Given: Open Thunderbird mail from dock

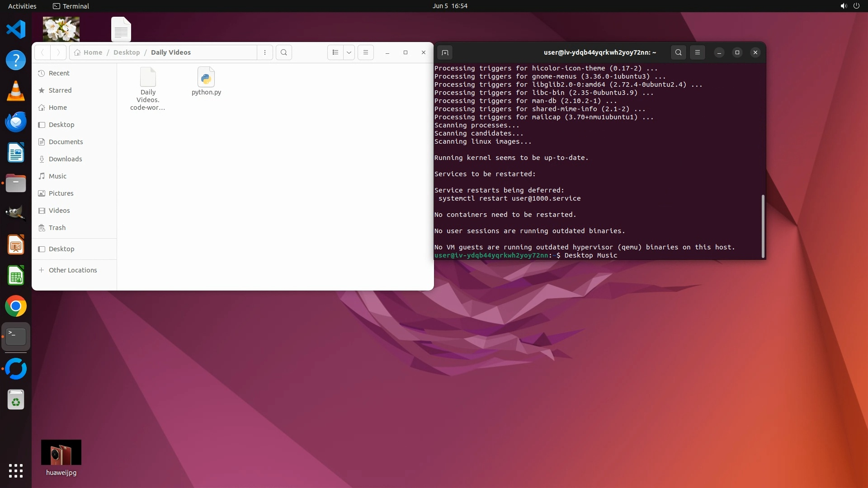Looking at the screenshot, I should (16, 122).
